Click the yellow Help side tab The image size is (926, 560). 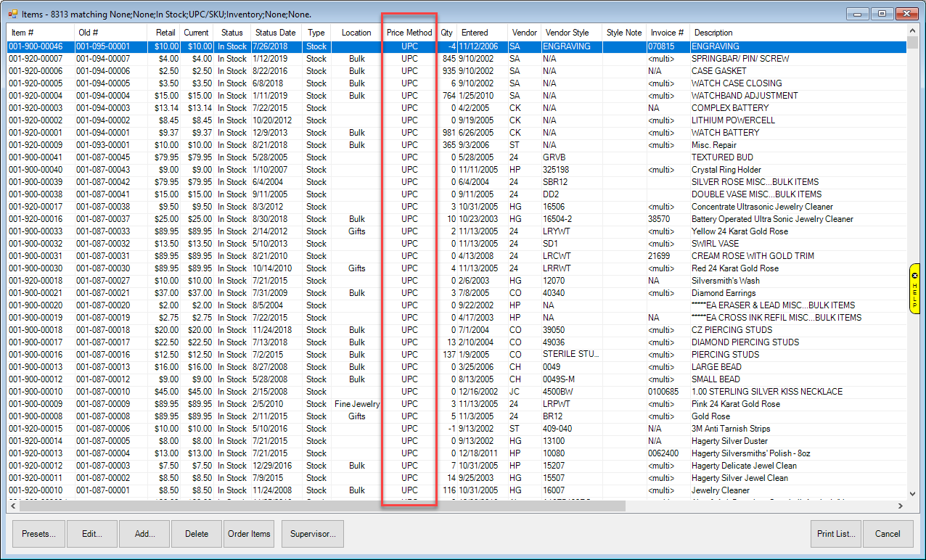tap(914, 288)
